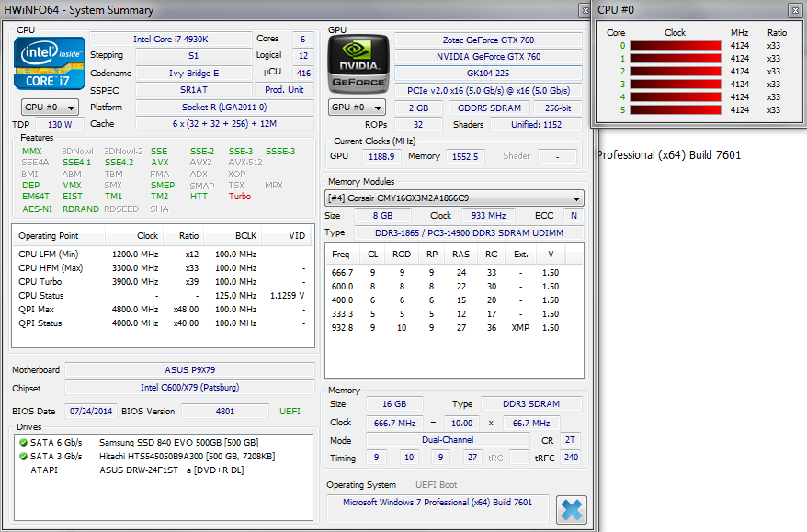
Task: Click the GDDR5 SDRAM memory type field
Action: click(490, 108)
